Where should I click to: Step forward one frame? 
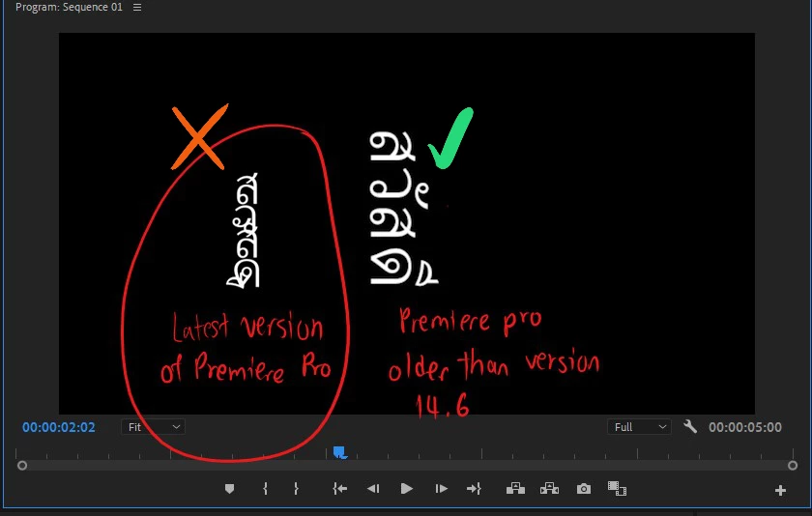441,489
